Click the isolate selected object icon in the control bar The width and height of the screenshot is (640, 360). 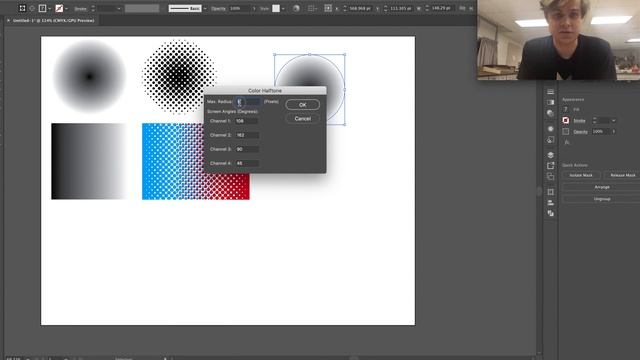[x=22, y=8]
